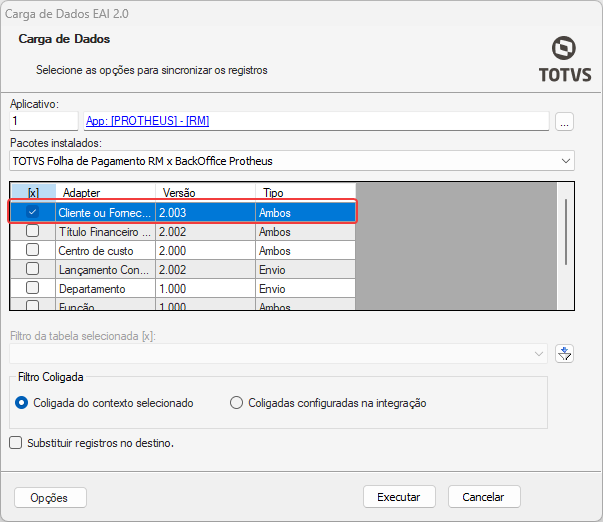Uncheck the Cliente ou Fornec... adapter checkbox

point(32,212)
